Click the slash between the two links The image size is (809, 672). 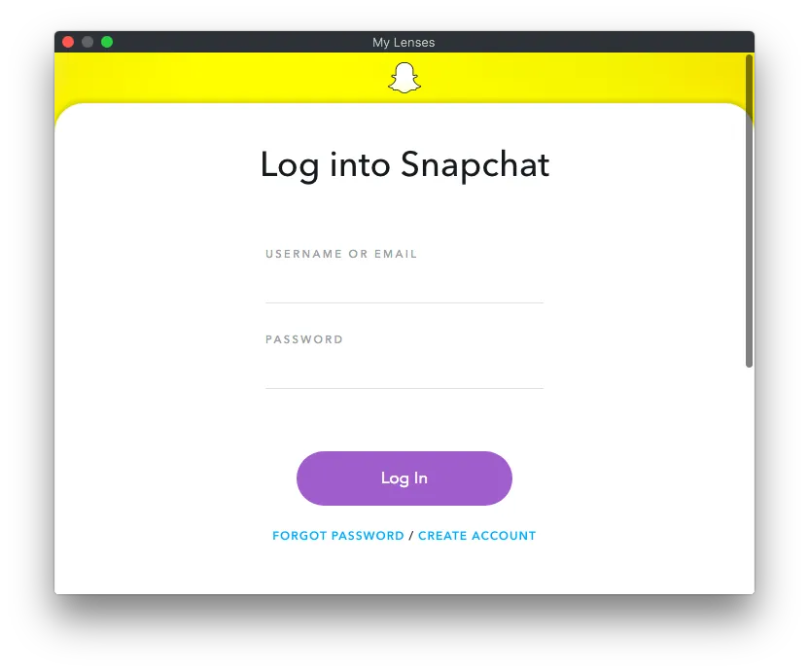(x=411, y=536)
